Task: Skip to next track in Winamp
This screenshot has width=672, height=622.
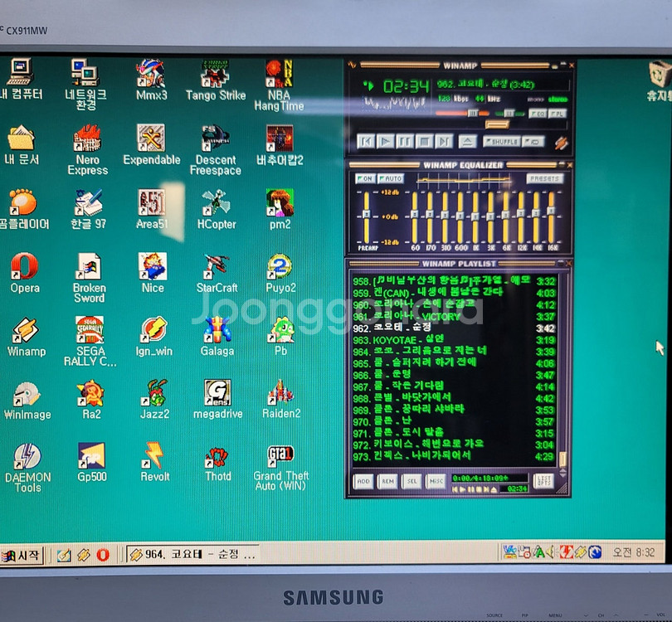Action: point(444,141)
